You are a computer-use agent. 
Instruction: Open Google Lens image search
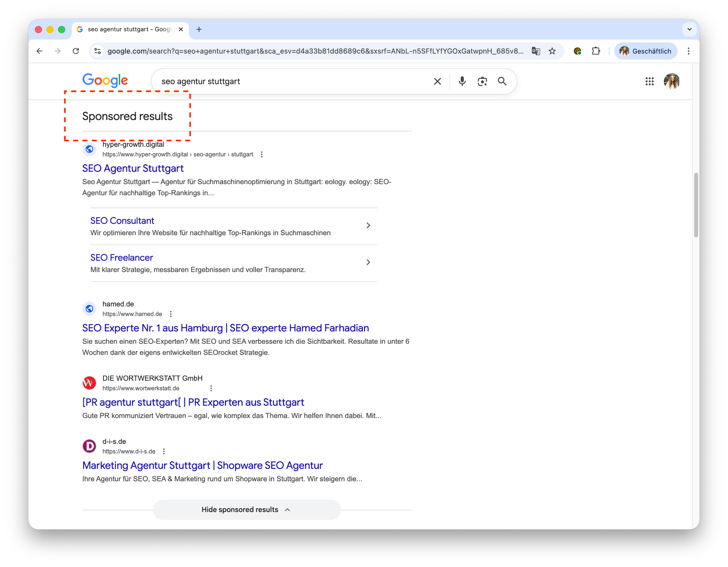[482, 81]
